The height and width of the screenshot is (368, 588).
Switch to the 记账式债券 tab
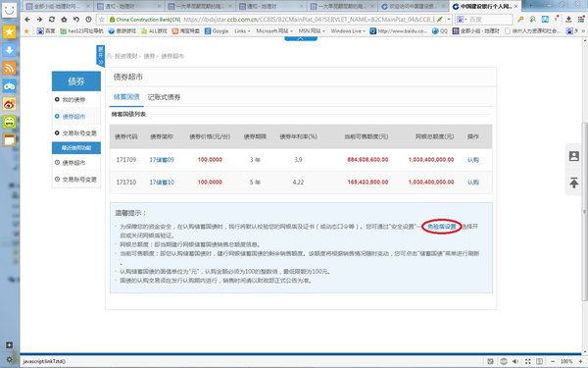(x=164, y=97)
